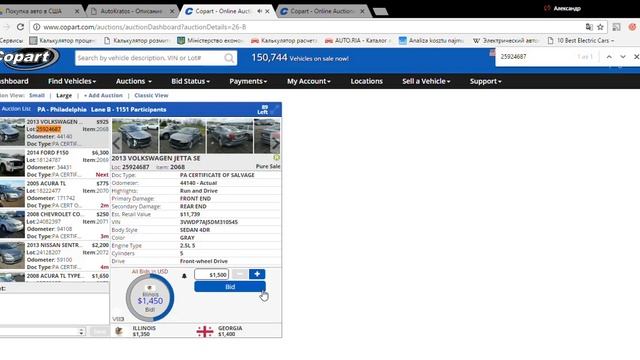Select the 2013 Volkswagen lot in list
The width and height of the screenshot is (640, 360).
click(x=55, y=133)
